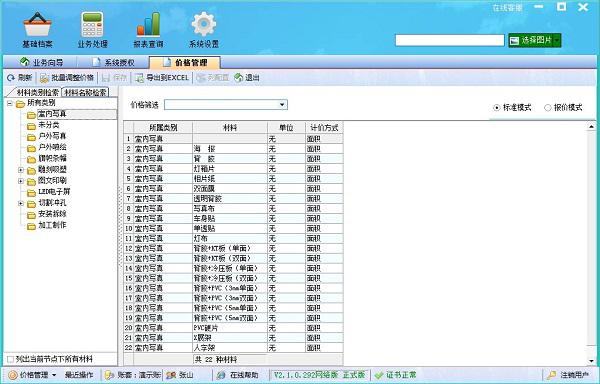Select the 加工制作 folder in the tree
Screen dimensions: 600x384
click(x=52, y=225)
